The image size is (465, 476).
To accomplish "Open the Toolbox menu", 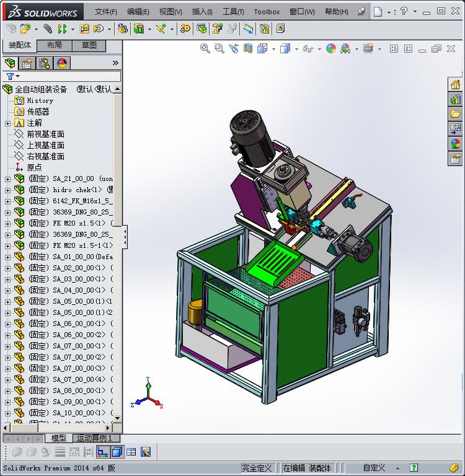I will 267,12.
